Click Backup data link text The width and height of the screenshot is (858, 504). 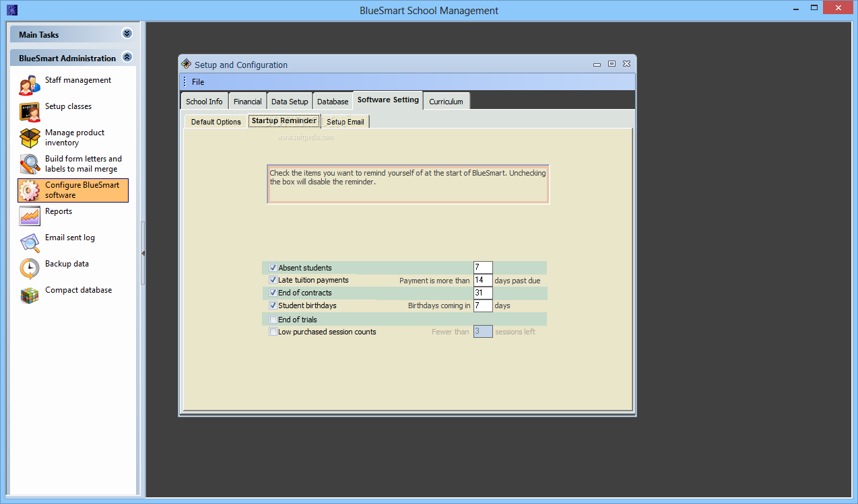67,264
